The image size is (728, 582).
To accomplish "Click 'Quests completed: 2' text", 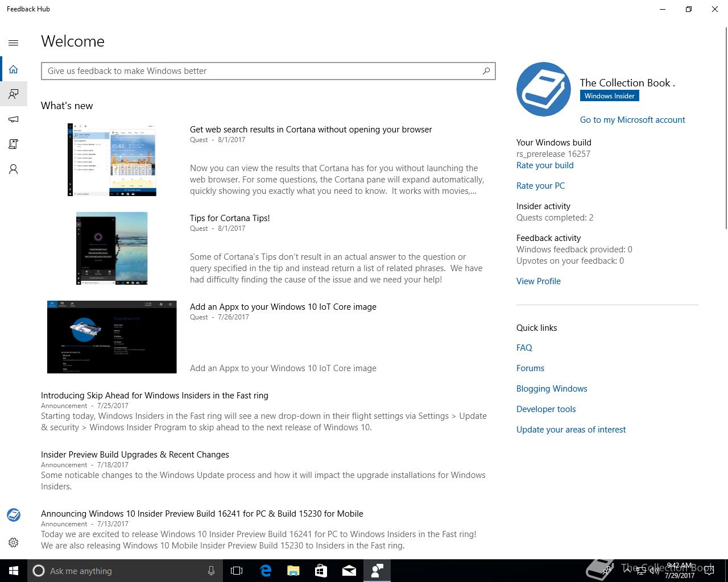I will [555, 218].
